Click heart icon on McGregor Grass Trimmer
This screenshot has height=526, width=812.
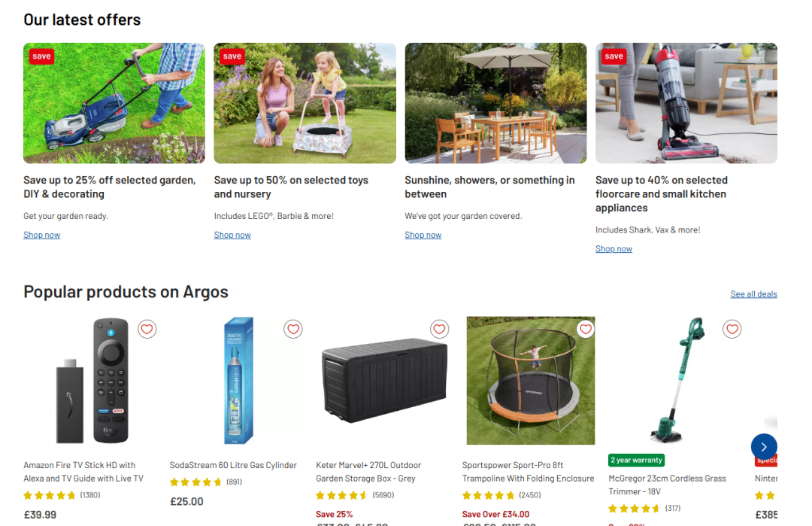click(732, 329)
